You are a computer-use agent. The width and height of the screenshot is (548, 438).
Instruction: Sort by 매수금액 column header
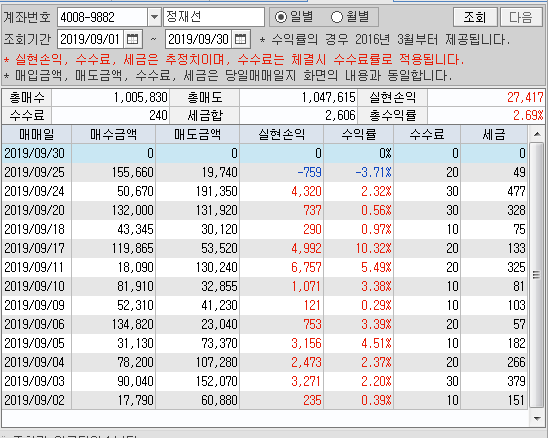pyautogui.click(x=114, y=134)
